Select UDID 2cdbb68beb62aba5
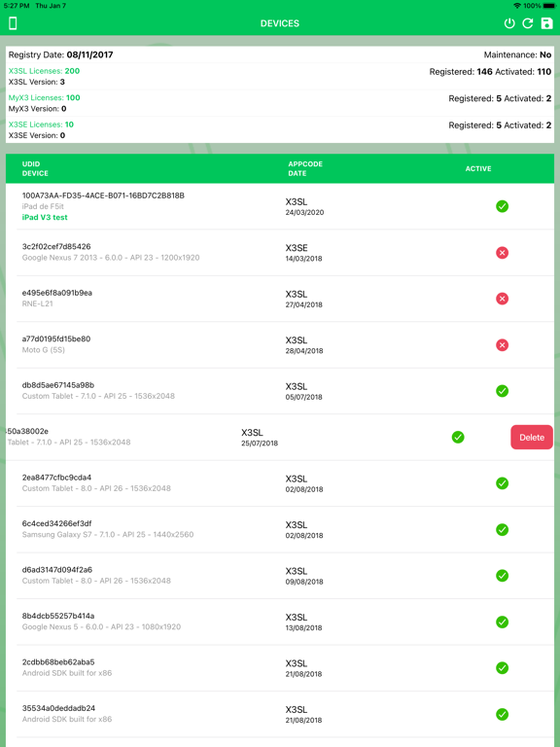This screenshot has width=560, height=747. point(58,662)
